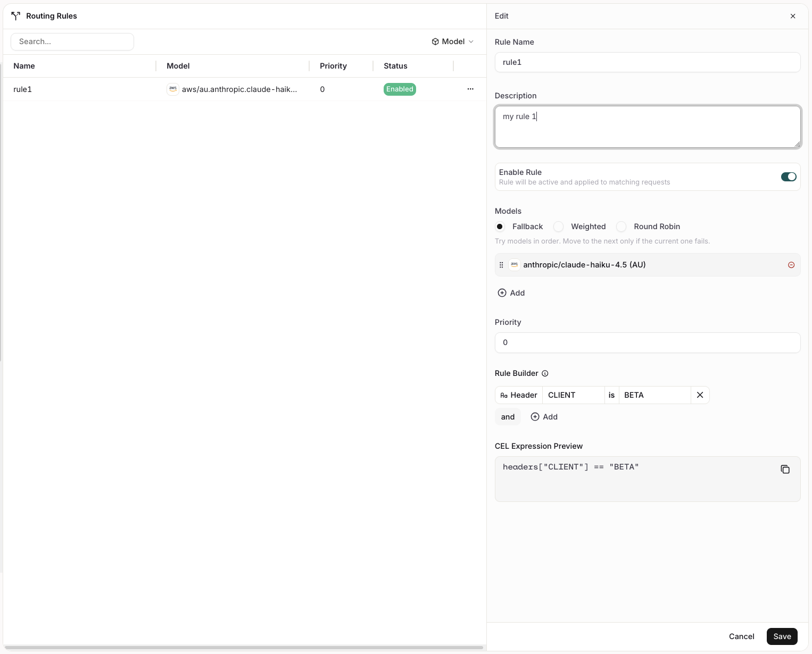Click the priority value 0 in rule1 row
812x654 pixels.
322,89
